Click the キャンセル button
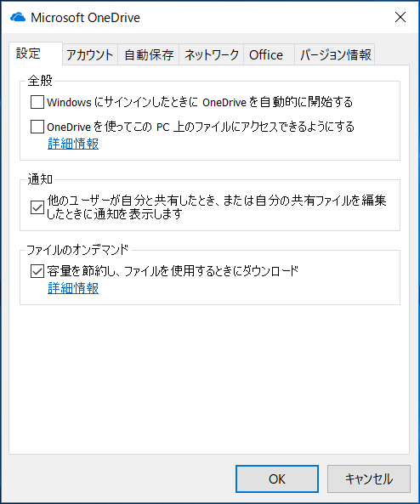 pos(369,479)
